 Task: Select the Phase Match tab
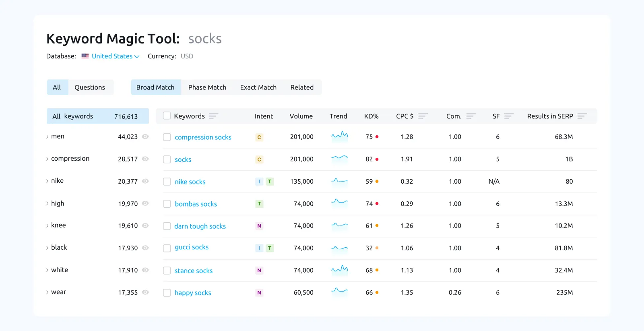[207, 87]
